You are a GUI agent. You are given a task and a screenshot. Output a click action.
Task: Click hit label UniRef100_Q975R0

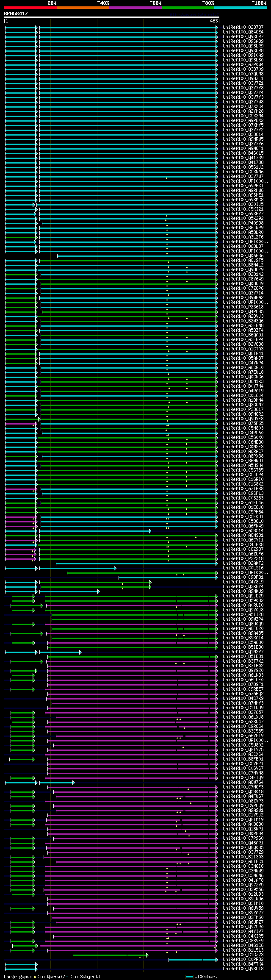243,927
